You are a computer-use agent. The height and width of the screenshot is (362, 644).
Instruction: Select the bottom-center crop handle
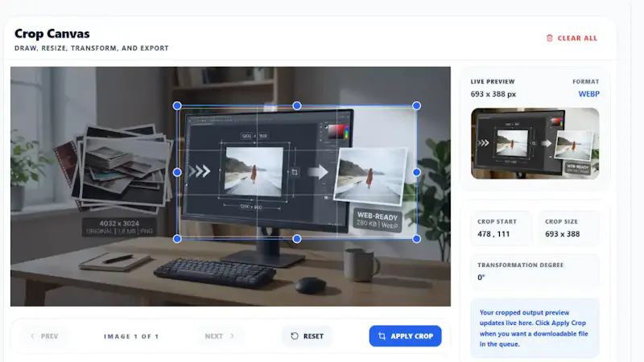297,239
